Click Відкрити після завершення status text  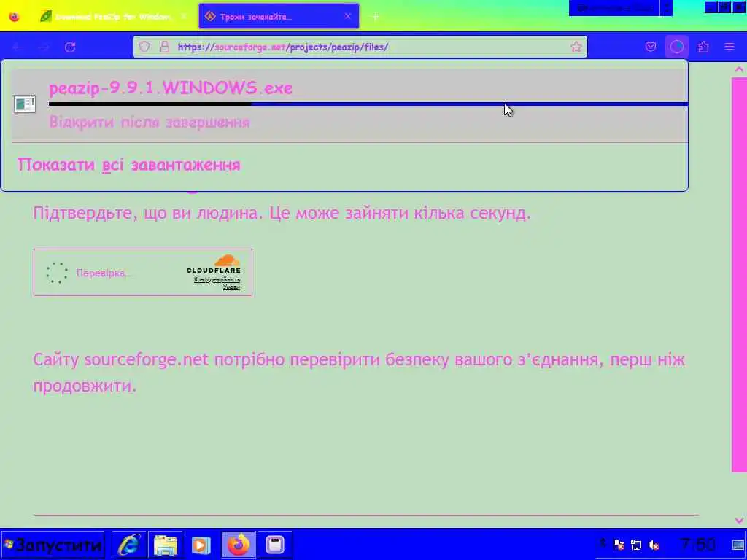(x=150, y=122)
